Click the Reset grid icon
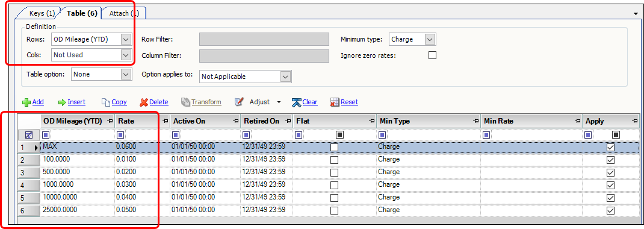The width and height of the screenshot is (644, 229). (335, 102)
